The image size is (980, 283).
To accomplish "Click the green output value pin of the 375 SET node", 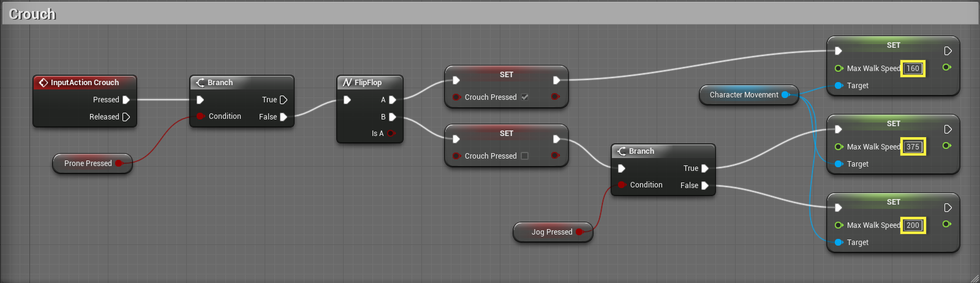I will click(x=947, y=146).
